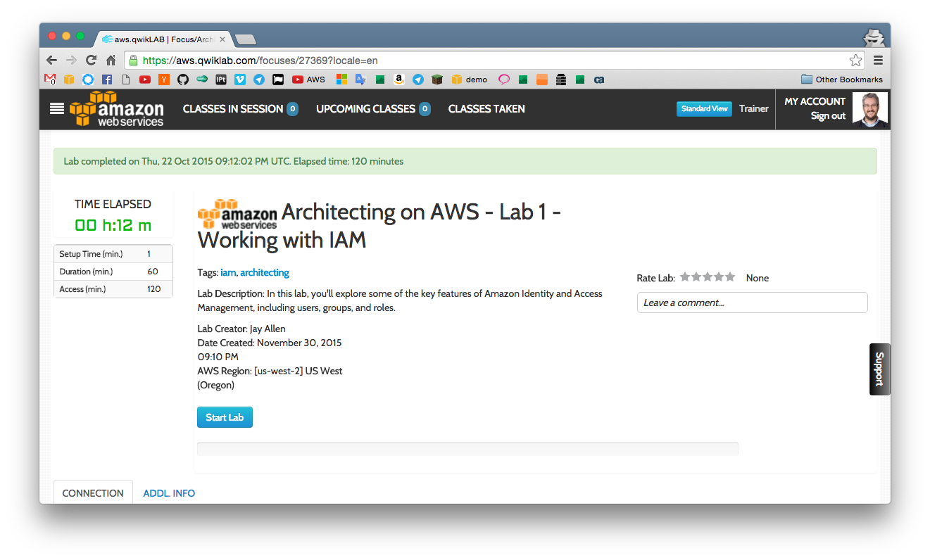Open the qwikLAB hamburger side menu

[57, 108]
